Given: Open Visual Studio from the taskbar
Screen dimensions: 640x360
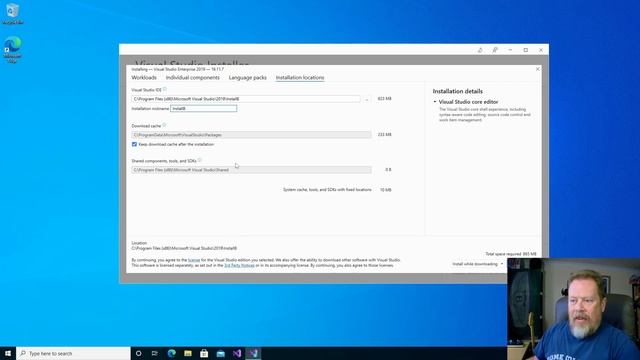Looking at the screenshot, I should point(237,353).
